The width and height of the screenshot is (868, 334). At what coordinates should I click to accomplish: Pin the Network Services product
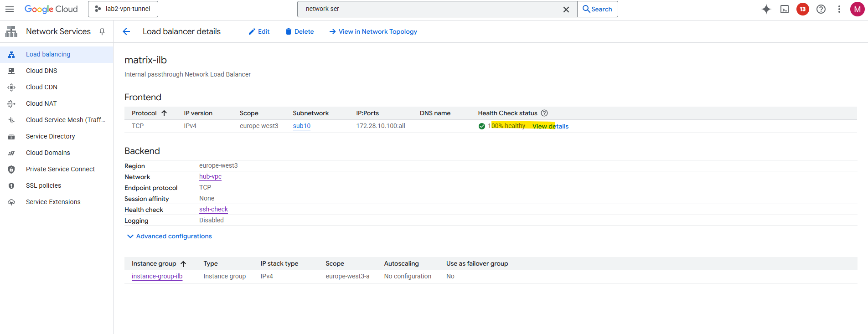point(102,31)
